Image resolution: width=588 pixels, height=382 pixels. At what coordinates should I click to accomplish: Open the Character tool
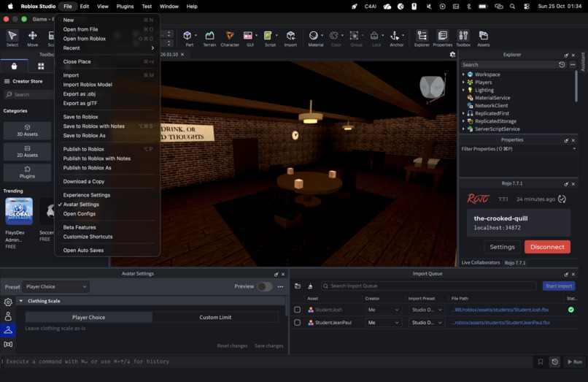point(230,38)
